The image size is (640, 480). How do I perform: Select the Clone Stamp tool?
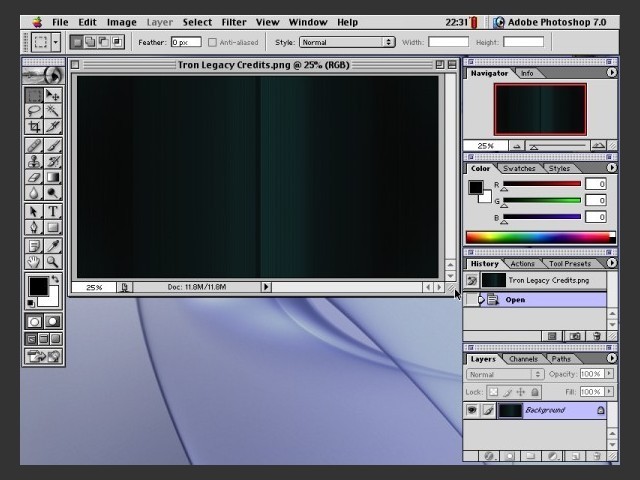(x=34, y=161)
